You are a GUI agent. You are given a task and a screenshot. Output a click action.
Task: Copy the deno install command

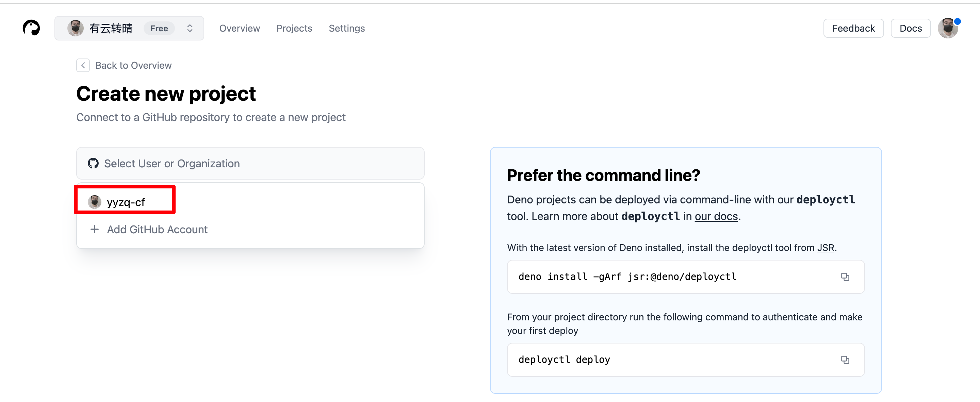845,277
